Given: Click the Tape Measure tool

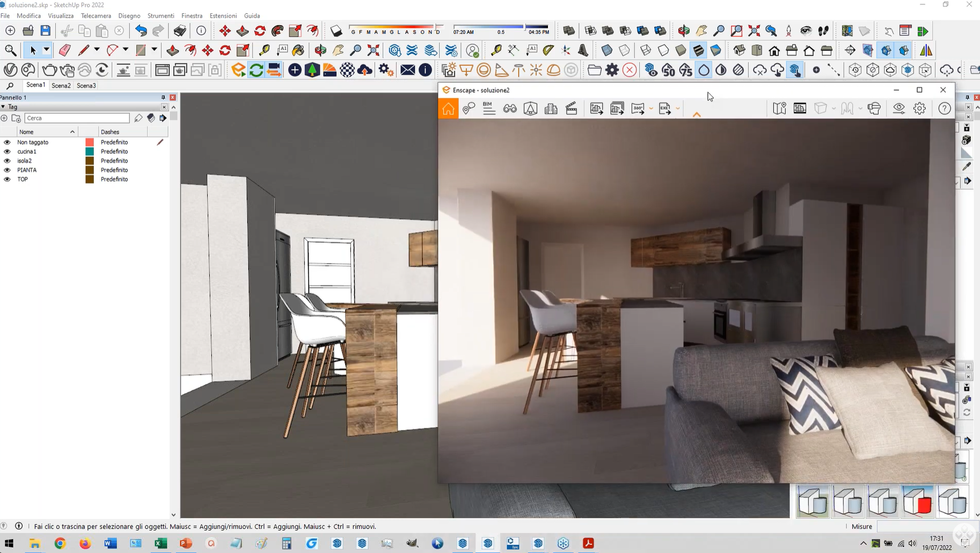Looking at the screenshot, I should 264,50.
